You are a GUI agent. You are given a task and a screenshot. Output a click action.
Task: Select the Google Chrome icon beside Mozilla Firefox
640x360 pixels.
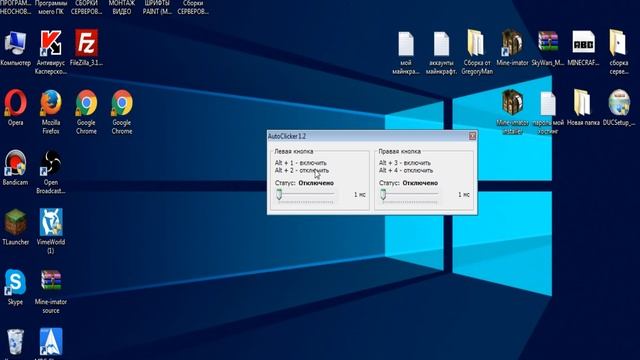(86, 103)
